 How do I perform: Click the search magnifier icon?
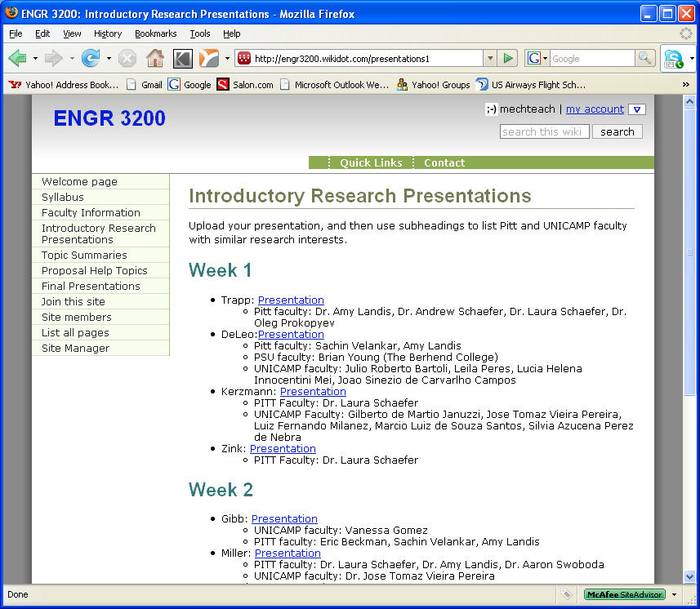coord(644,58)
